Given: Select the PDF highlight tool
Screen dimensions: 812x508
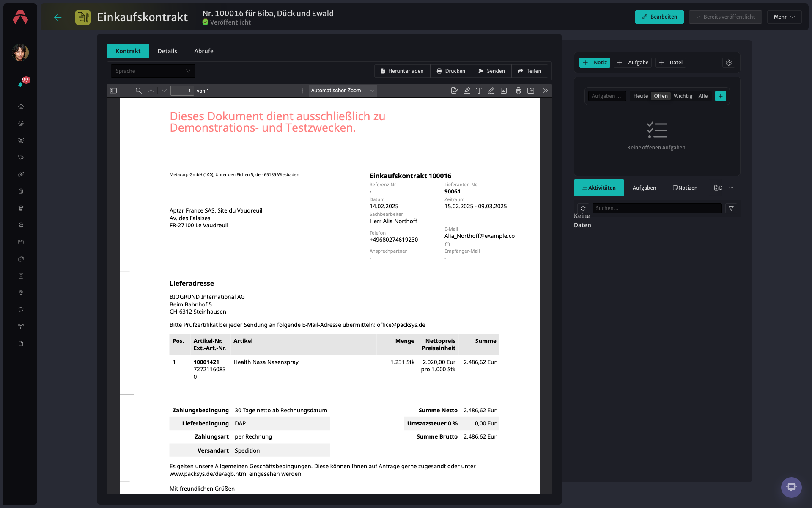Looking at the screenshot, I should click(x=467, y=91).
